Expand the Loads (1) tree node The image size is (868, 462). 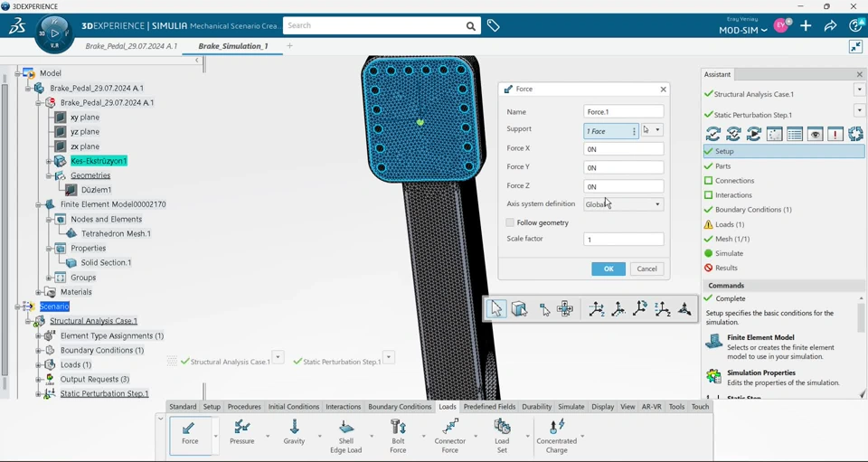pyautogui.click(x=38, y=364)
